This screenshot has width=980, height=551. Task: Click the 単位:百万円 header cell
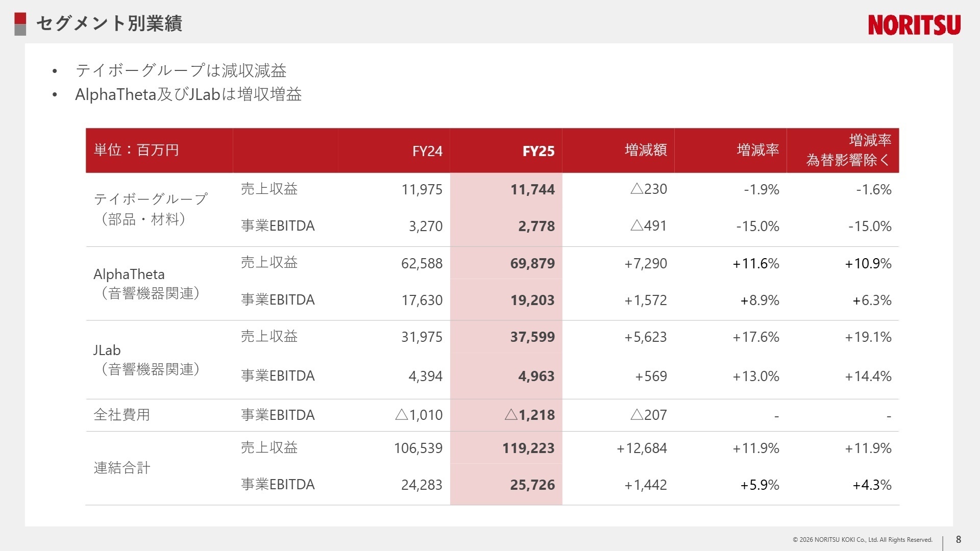[x=136, y=150]
